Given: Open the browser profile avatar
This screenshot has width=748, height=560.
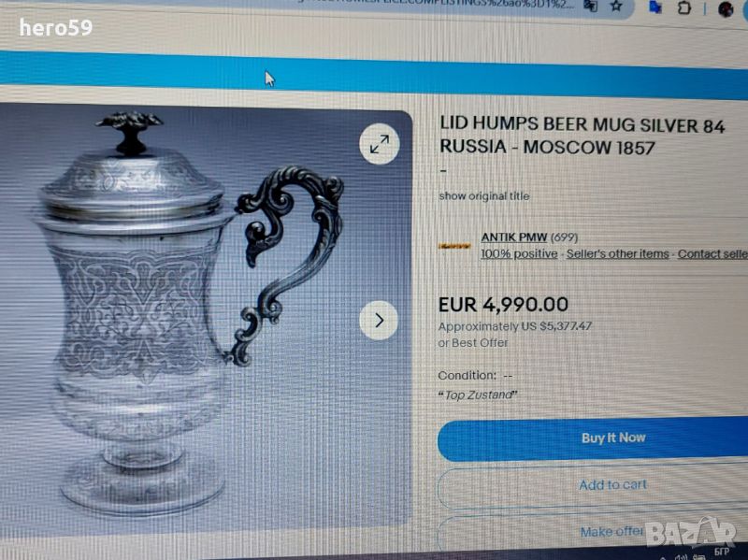Looking at the screenshot, I should point(726,9).
